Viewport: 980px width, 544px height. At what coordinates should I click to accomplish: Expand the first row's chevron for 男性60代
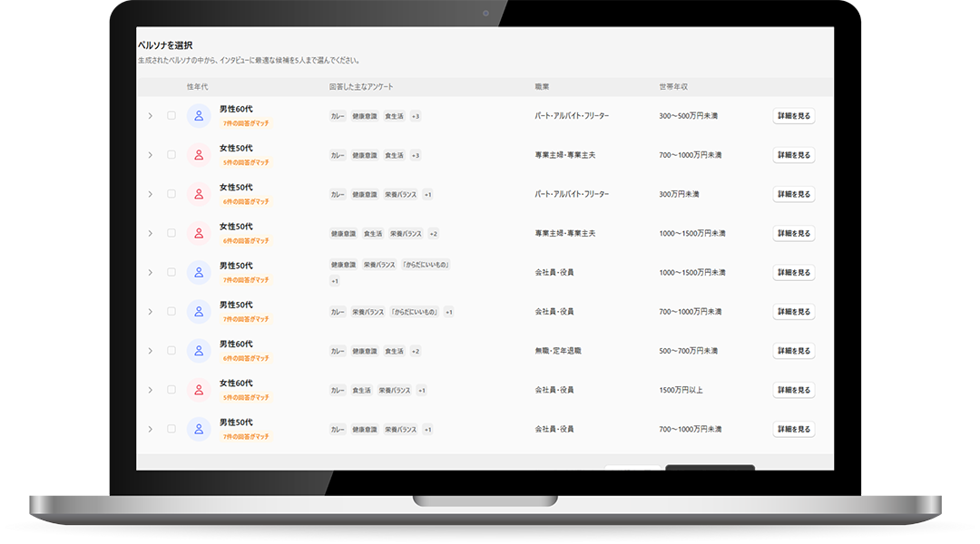click(151, 116)
